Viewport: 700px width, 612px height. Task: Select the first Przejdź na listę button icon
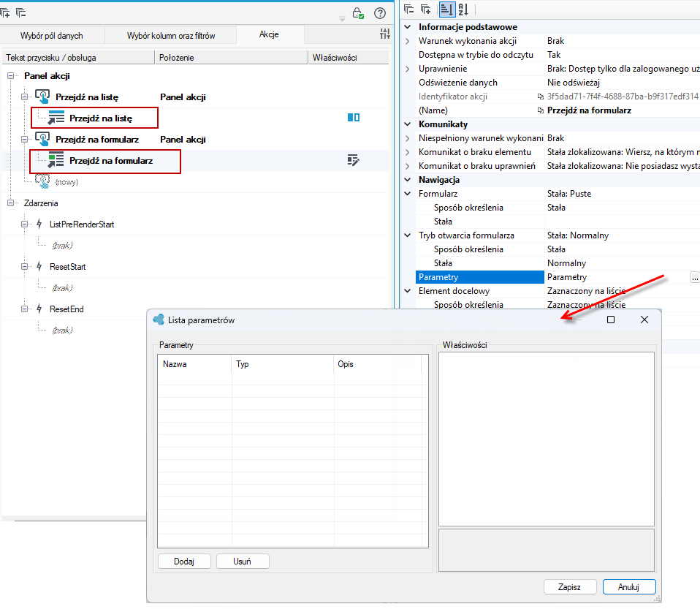click(42, 97)
